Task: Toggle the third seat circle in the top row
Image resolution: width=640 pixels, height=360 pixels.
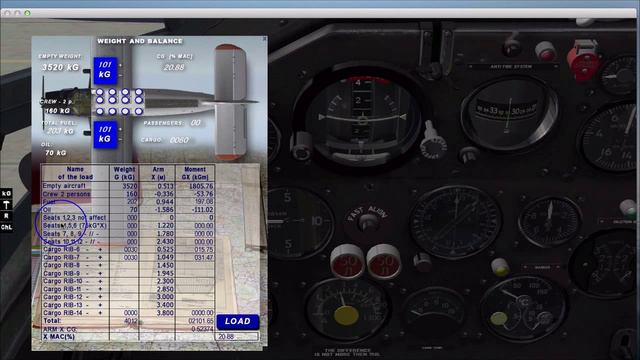Action: [125, 92]
